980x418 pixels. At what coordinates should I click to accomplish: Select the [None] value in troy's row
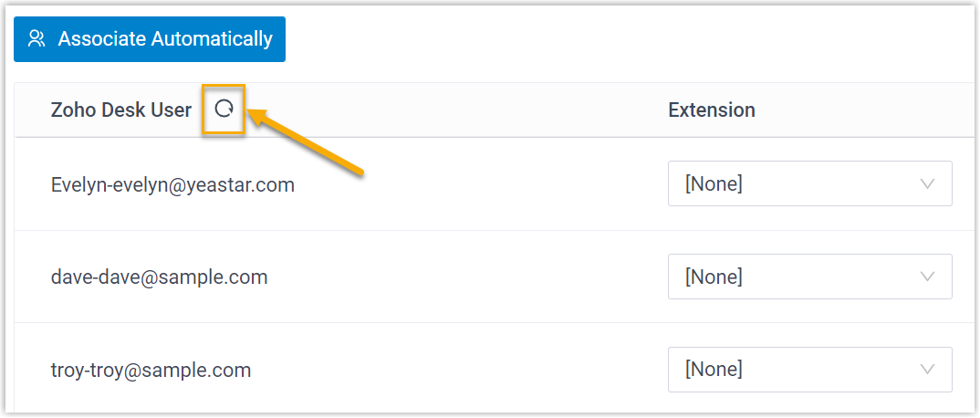[714, 370]
